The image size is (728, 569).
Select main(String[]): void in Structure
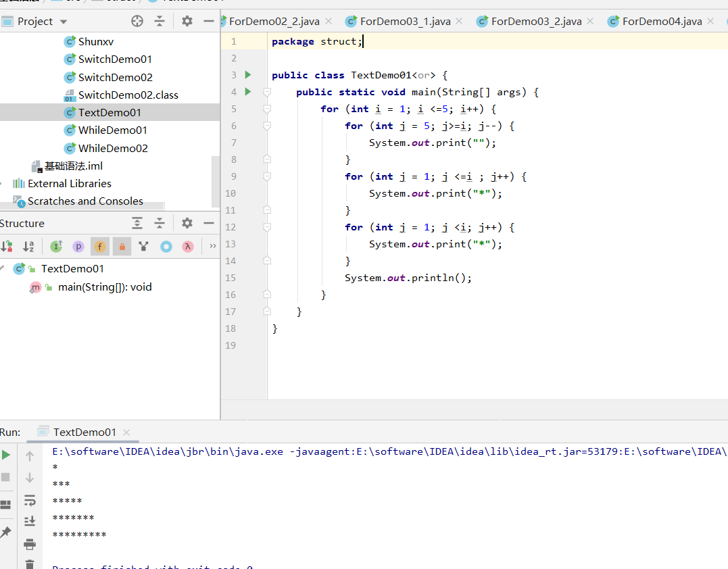[x=105, y=287]
